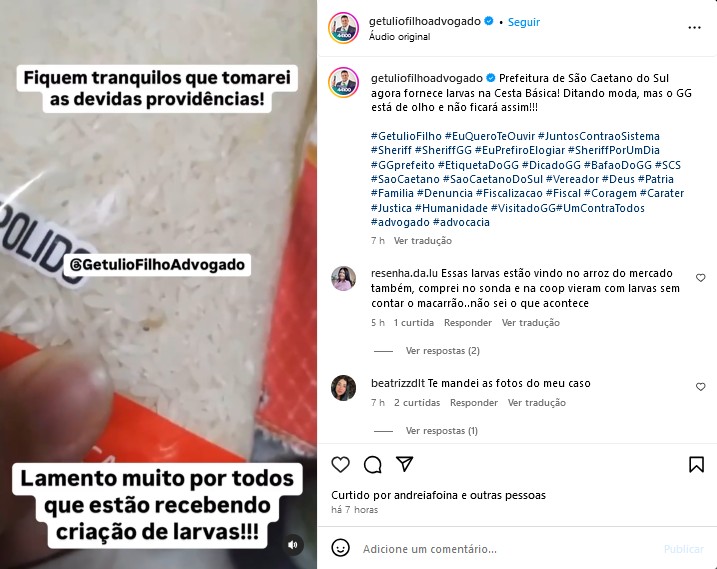Save the post with the bookmark icon
This screenshot has height=569, width=717.
[x=696, y=464]
